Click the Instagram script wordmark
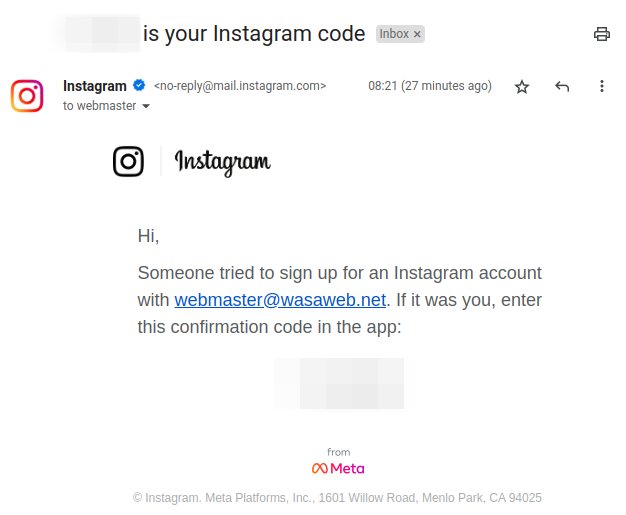626x515 pixels. (222, 162)
